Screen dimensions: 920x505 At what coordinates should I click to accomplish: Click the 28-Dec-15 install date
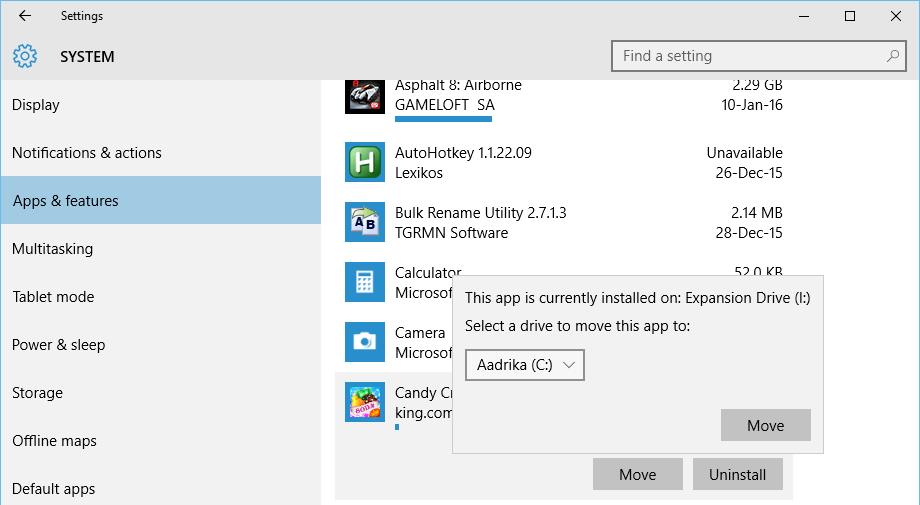click(x=749, y=232)
